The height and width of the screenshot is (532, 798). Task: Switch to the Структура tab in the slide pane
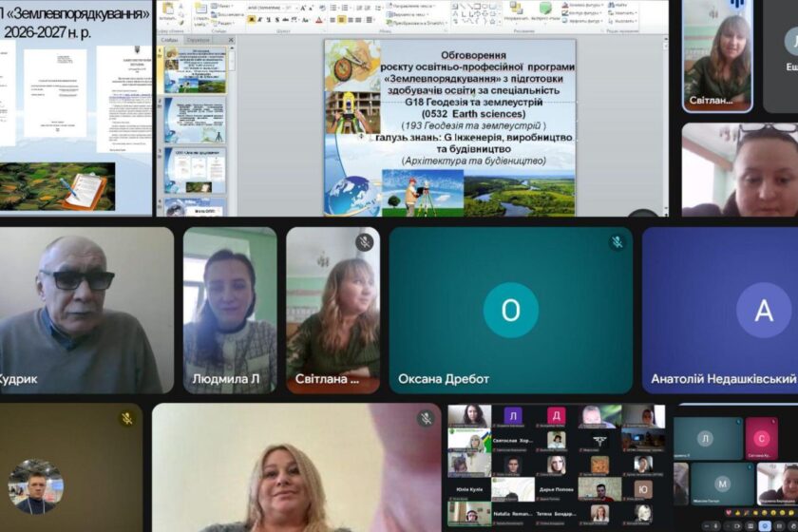198,41
